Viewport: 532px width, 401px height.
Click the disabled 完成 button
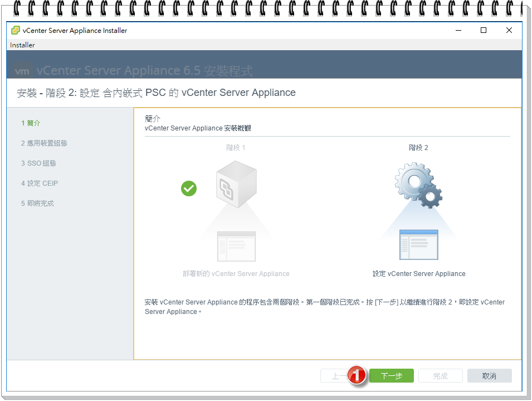click(x=440, y=375)
